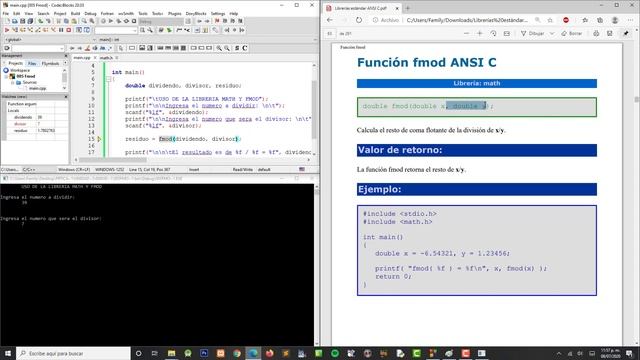The width and height of the screenshot is (640, 360).
Task: Open a new tab in Edge
Action: point(407,8)
